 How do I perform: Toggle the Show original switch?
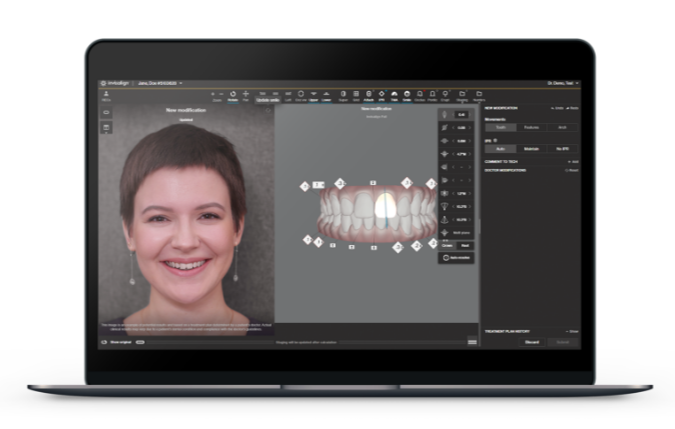click(140, 341)
